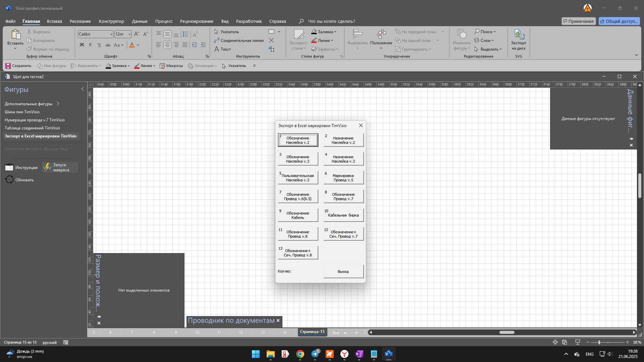Click the Export to disk SVG icon

point(519,35)
